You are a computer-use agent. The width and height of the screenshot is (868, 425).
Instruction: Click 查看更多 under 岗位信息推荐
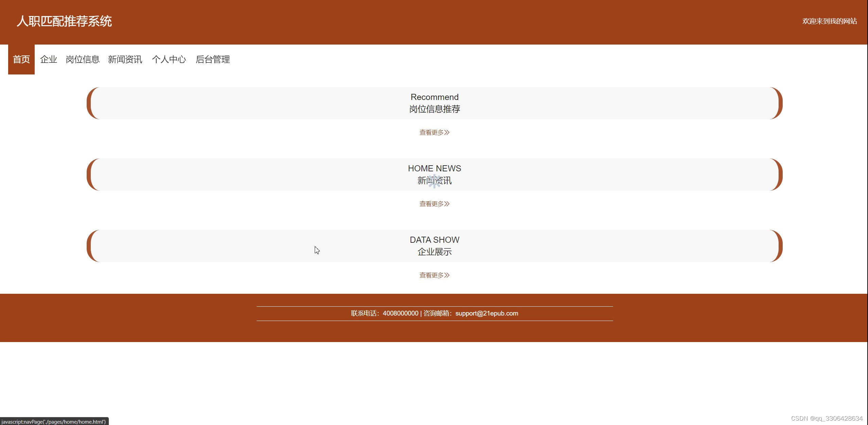coord(434,132)
